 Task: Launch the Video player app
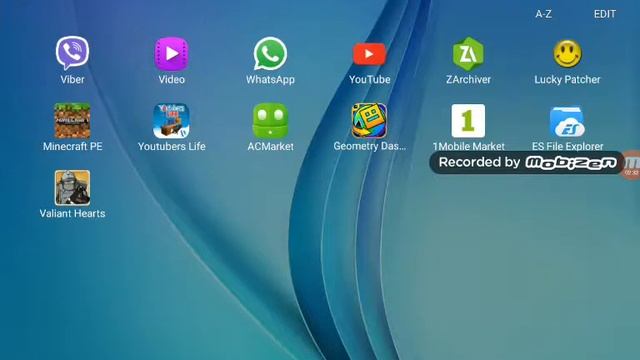point(171,53)
